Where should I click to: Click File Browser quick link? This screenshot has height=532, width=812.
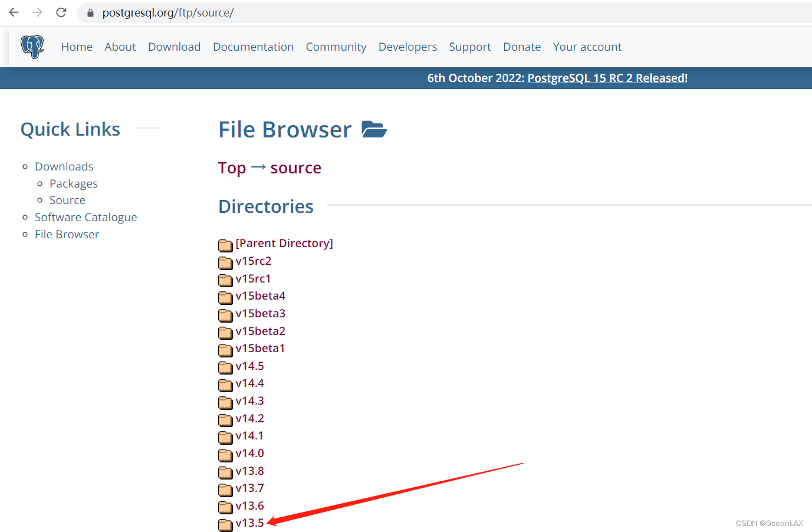[x=67, y=234]
